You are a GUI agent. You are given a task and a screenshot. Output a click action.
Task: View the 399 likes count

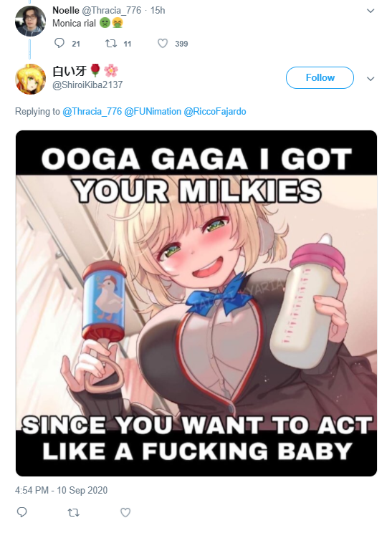[181, 44]
